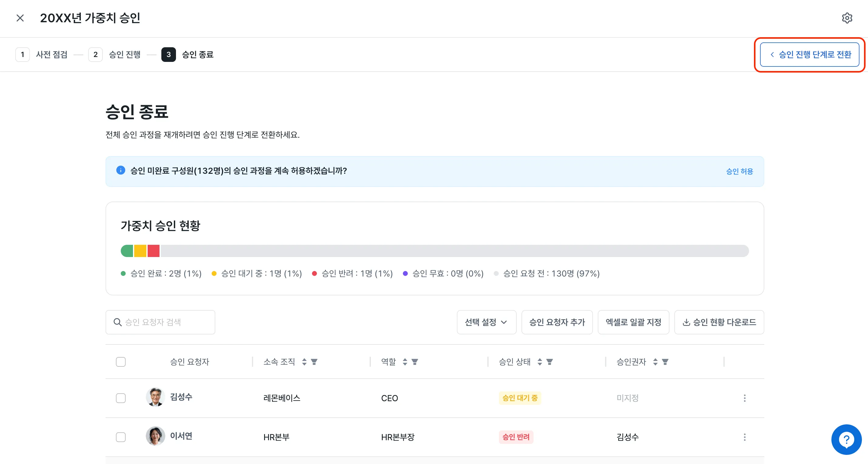The width and height of the screenshot is (868, 464).
Task: Sort the 승인권자 column
Action: (x=655, y=362)
